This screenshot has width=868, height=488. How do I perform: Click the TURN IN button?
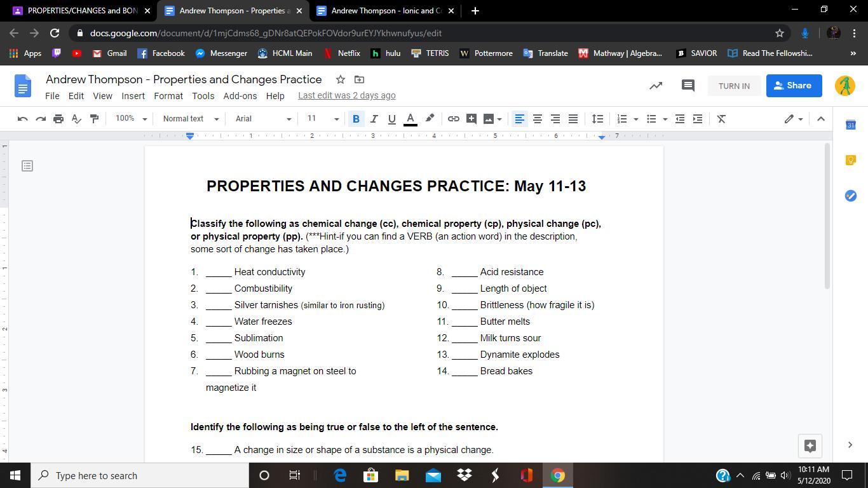[x=733, y=86]
